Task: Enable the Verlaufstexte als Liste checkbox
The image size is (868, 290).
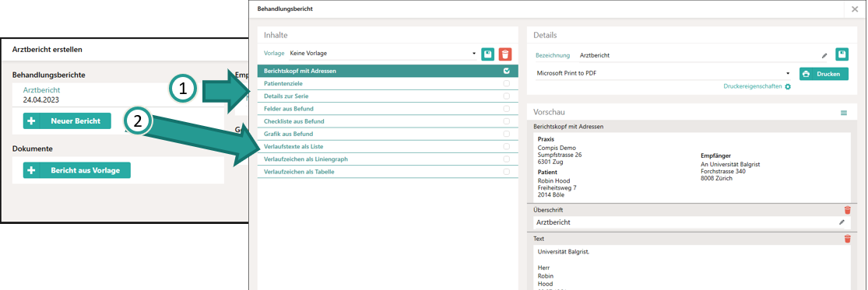Action: point(507,147)
